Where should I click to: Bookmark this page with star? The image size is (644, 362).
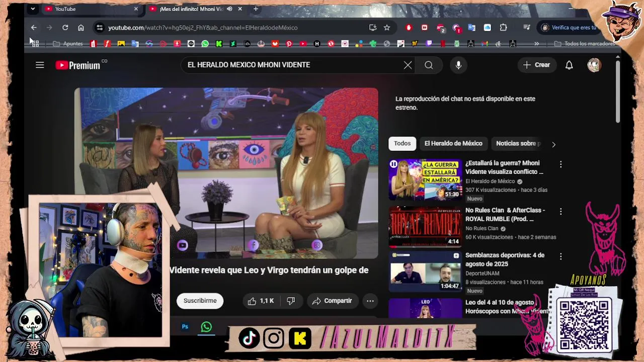pyautogui.click(x=387, y=28)
